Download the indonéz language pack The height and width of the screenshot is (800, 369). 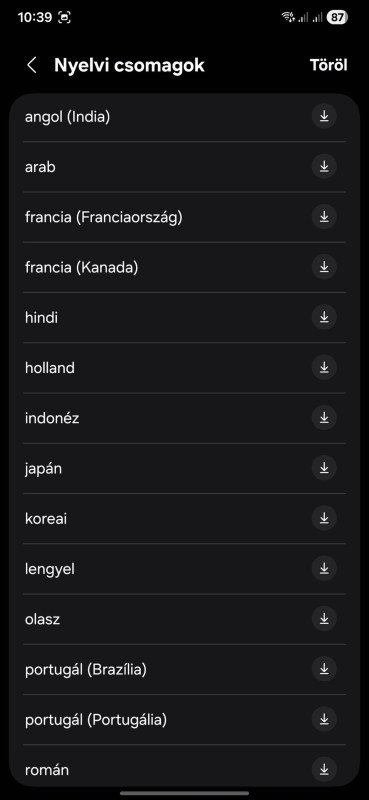coord(324,418)
